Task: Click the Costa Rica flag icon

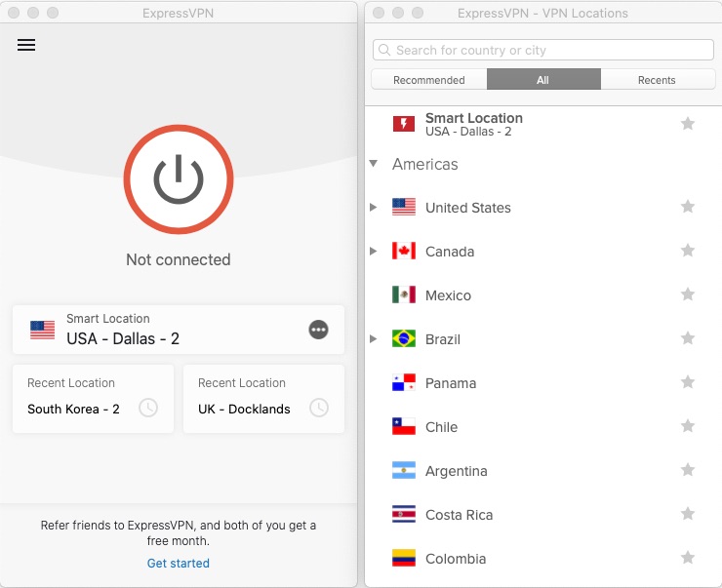Action: pos(404,514)
